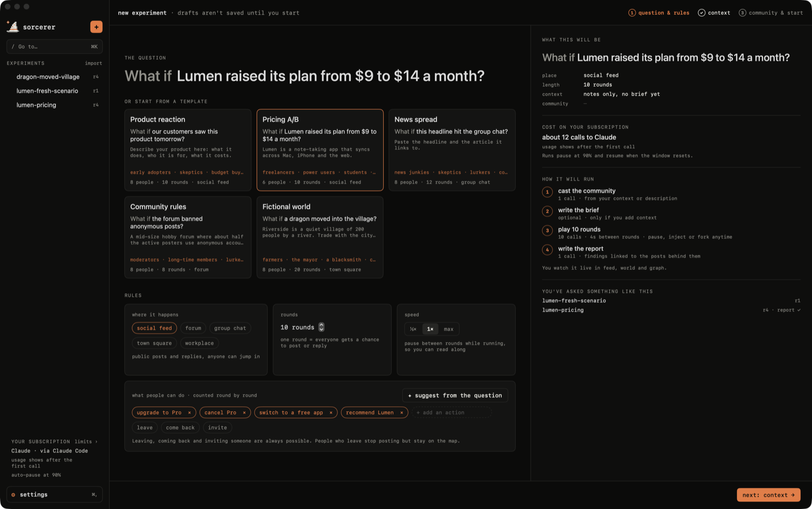Focus the 'Go to…' search box
This screenshot has height=509, width=812.
(54, 47)
